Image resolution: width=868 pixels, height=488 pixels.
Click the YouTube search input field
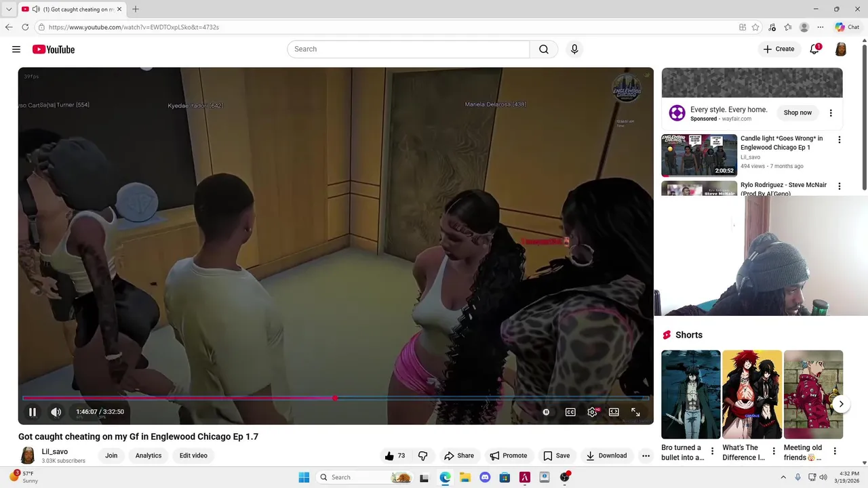pyautogui.click(x=408, y=49)
